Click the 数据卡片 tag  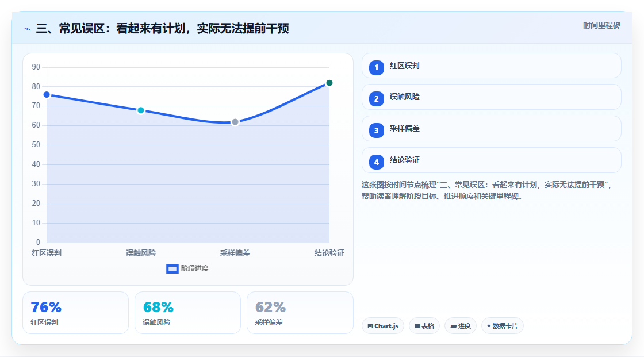coord(503,326)
